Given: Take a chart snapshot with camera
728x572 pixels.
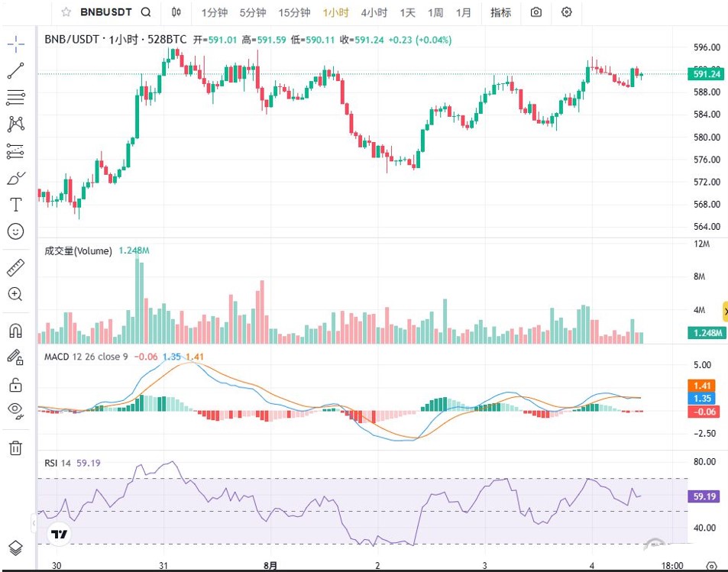Looking at the screenshot, I should tap(535, 12).
